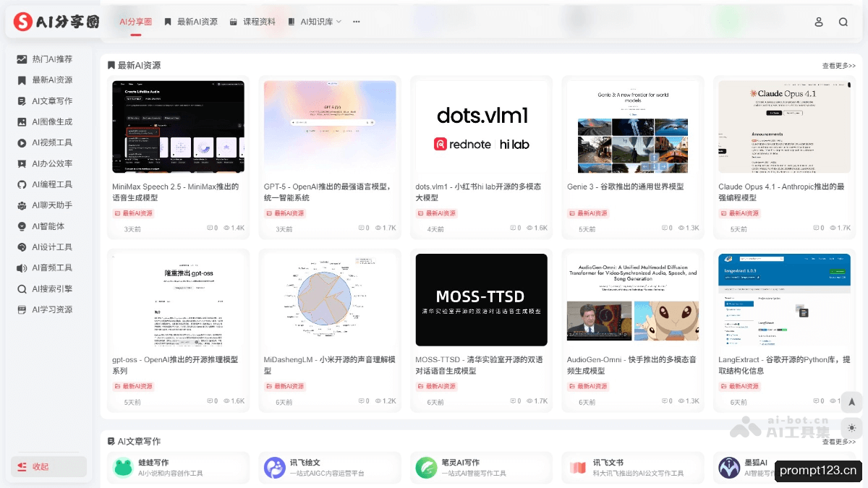Open the dots.vlm1 thumbnail image

pyautogui.click(x=482, y=127)
